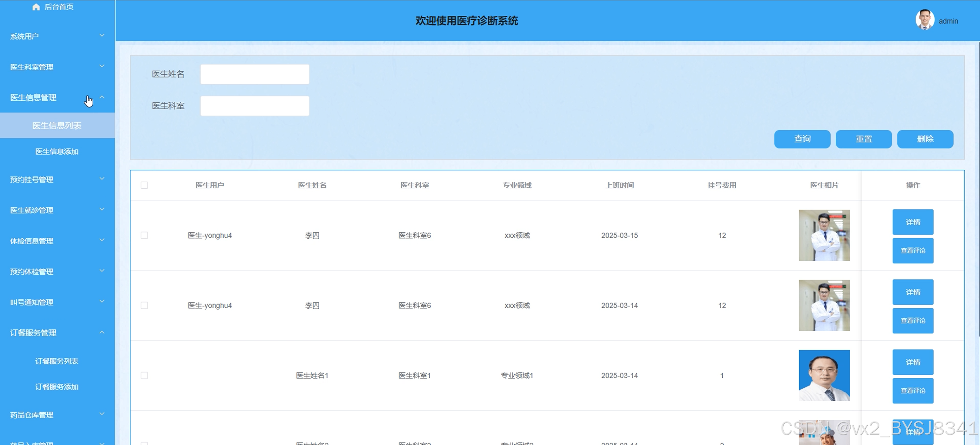Select checkbox for 医生姓名1 row

[144, 375]
